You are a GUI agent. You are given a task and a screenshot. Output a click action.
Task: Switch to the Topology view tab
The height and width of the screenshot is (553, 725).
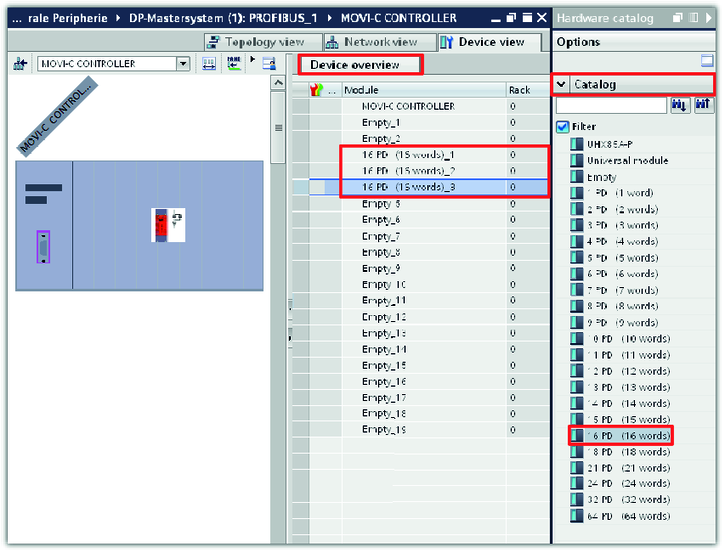[255, 42]
